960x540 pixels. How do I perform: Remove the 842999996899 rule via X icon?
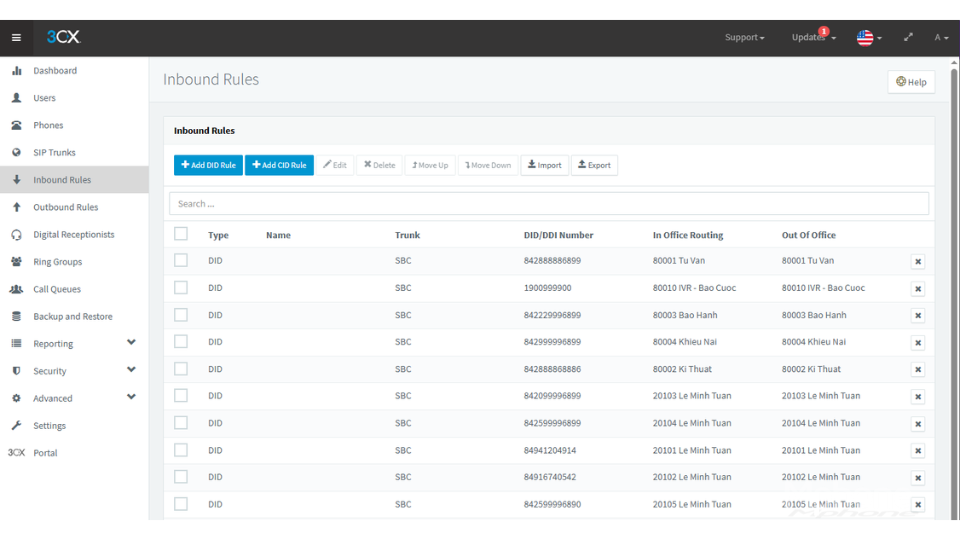click(918, 343)
